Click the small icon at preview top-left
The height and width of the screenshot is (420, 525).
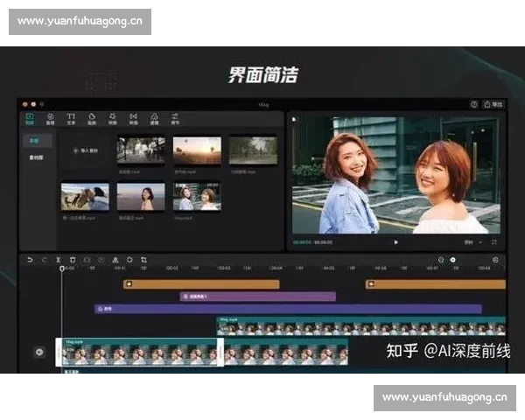(x=294, y=119)
